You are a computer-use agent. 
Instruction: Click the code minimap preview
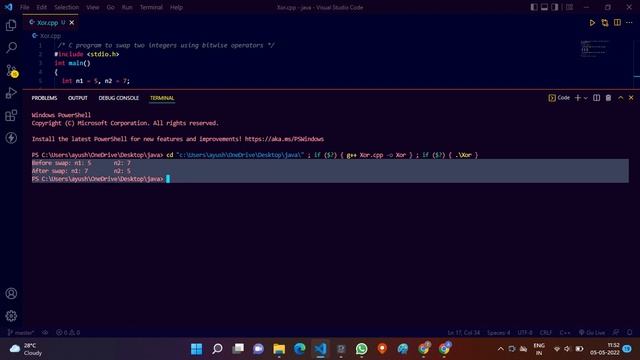point(594,49)
